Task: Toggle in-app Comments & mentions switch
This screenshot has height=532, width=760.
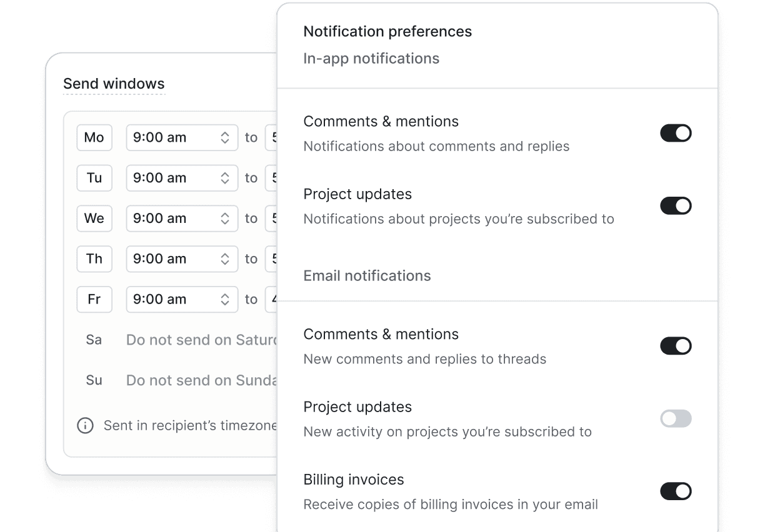Action: pos(676,133)
